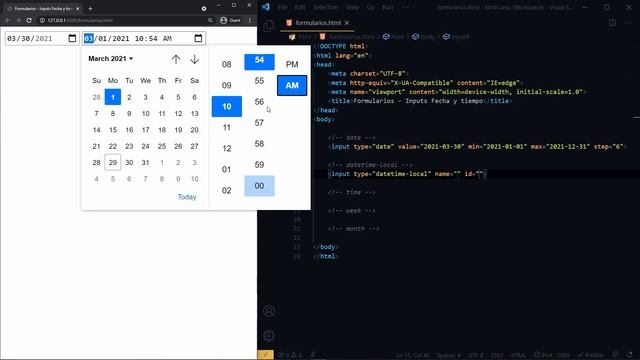Open the View menu in VS Code
Screen dimensions: 640x360
coord(352,7)
